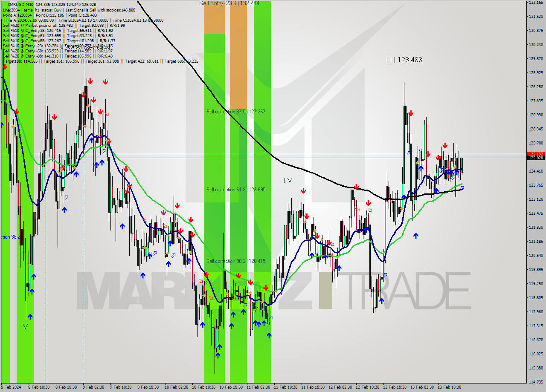This screenshot has width=546, height=392.
Task: Click the 132.165 price axis label
Action: [x=535, y=3]
